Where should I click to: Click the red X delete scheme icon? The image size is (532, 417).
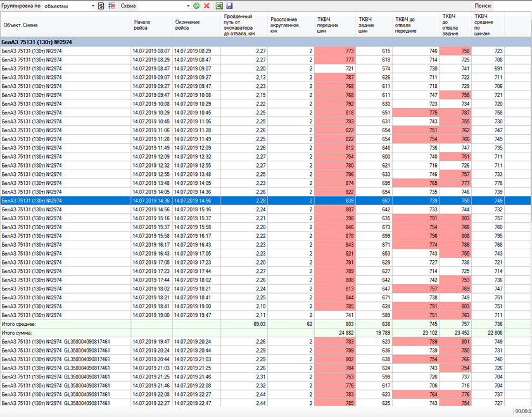[206, 6]
